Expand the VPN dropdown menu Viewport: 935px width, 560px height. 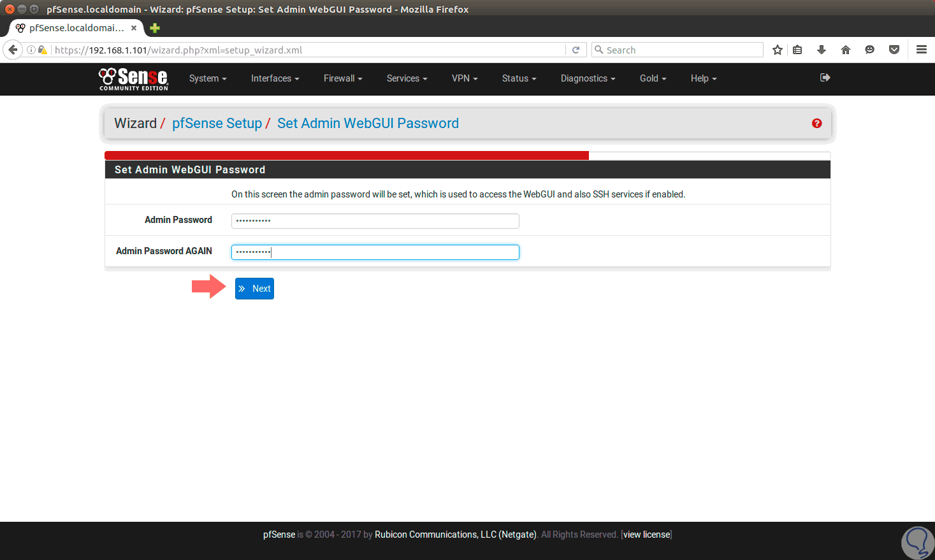point(465,78)
